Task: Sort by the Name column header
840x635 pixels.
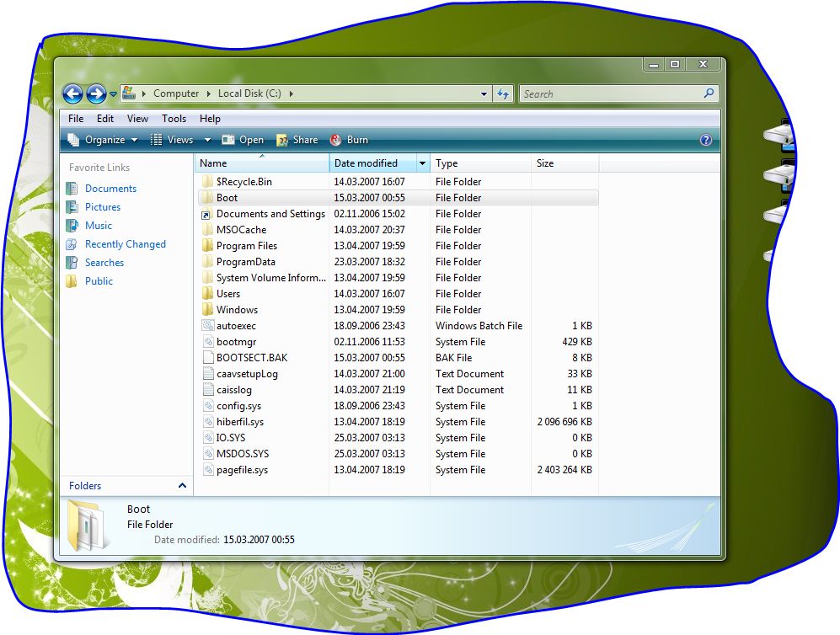Action: click(x=262, y=163)
